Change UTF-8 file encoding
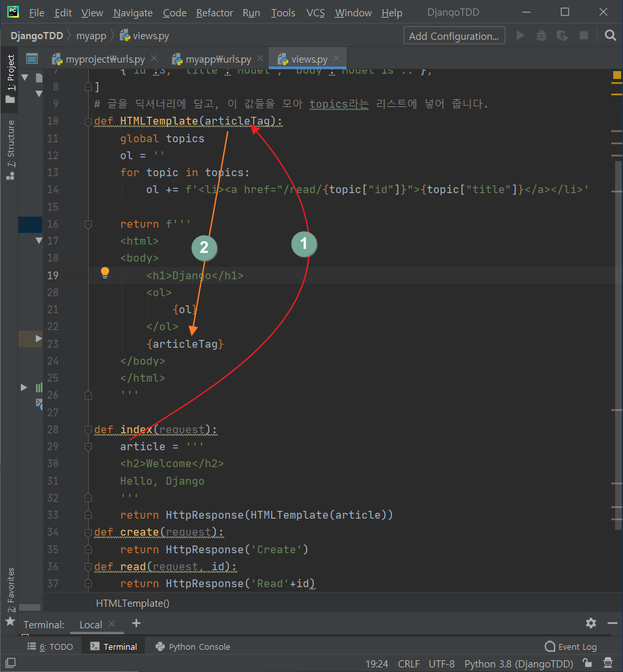The height and width of the screenshot is (672, 623). 442,664
